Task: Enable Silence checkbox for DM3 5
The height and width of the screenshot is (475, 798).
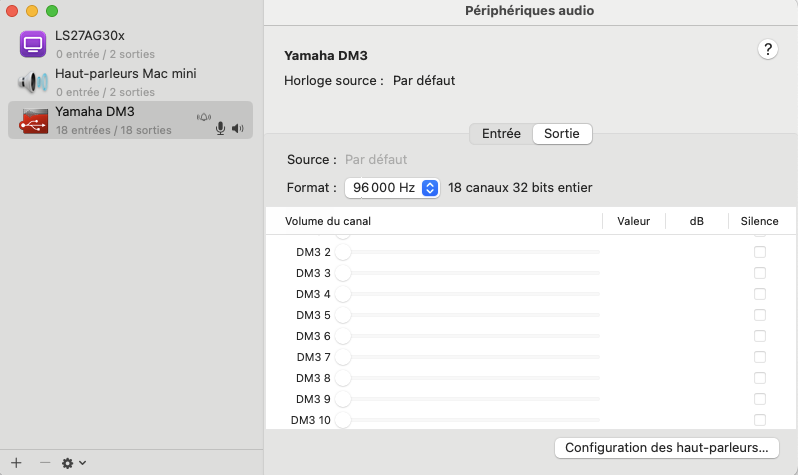Action: (760, 315)
